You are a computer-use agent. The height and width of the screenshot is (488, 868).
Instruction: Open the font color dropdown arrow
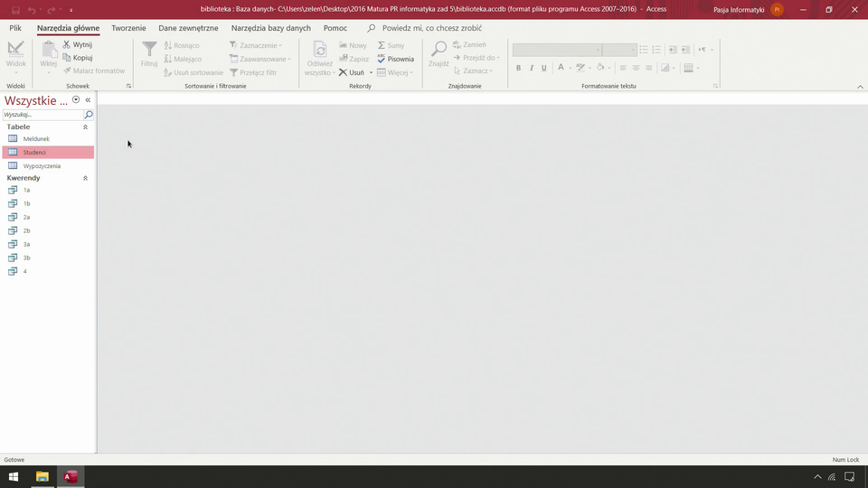(x=570, y=68)
